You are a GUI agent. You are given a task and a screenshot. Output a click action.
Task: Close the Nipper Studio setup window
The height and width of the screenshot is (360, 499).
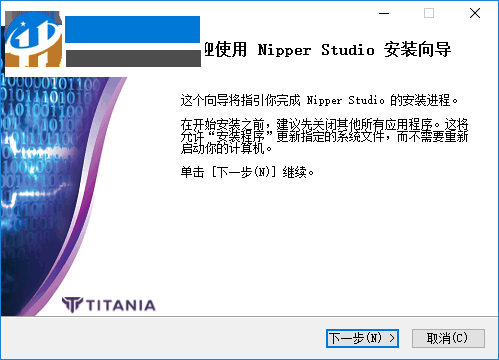475,13
